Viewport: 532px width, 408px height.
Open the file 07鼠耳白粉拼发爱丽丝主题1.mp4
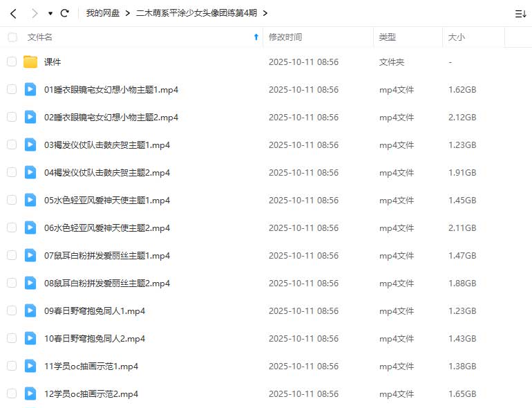tap(107, 255)
